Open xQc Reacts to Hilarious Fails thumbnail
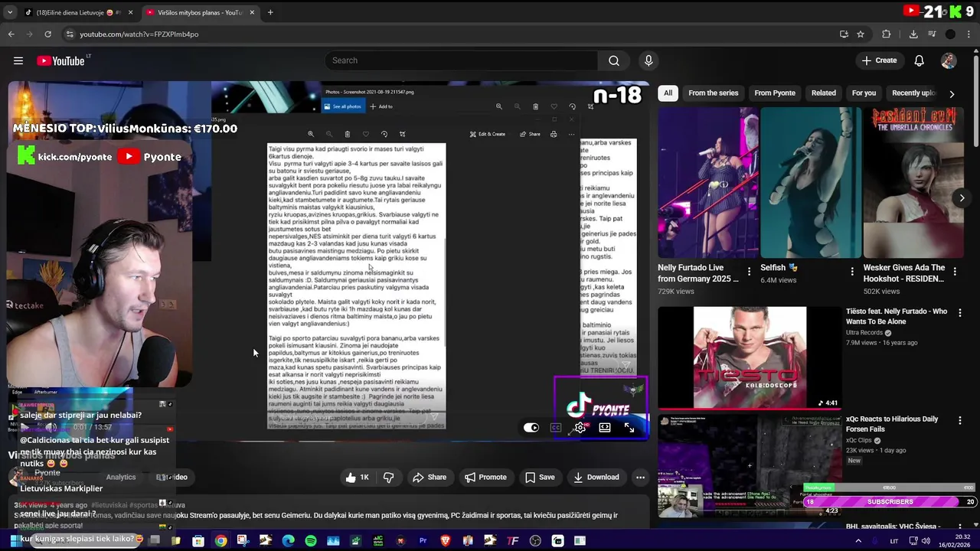Image resolution: width=980 pixels, height=551 pixels. coord(749,465)
